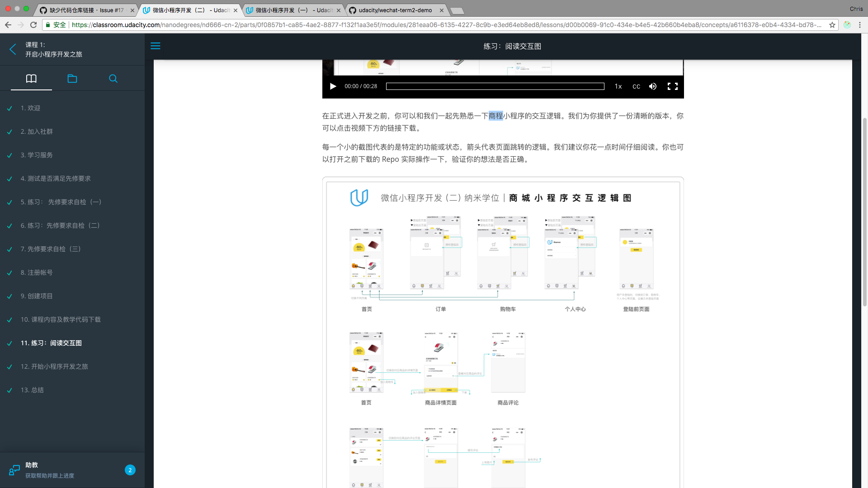Open Chrome's three-dot browser menu

[x=860, y=25]
